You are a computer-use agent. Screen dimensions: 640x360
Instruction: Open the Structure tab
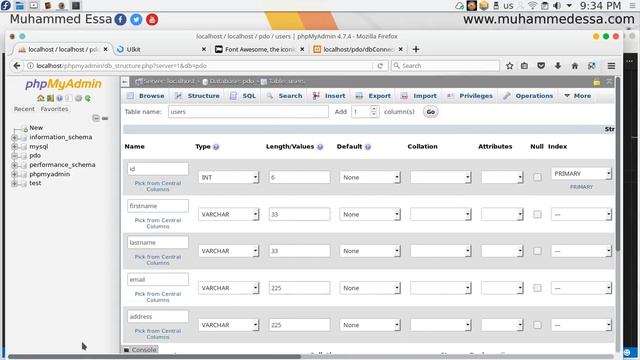pyautogui.click(x=198, y=96)
